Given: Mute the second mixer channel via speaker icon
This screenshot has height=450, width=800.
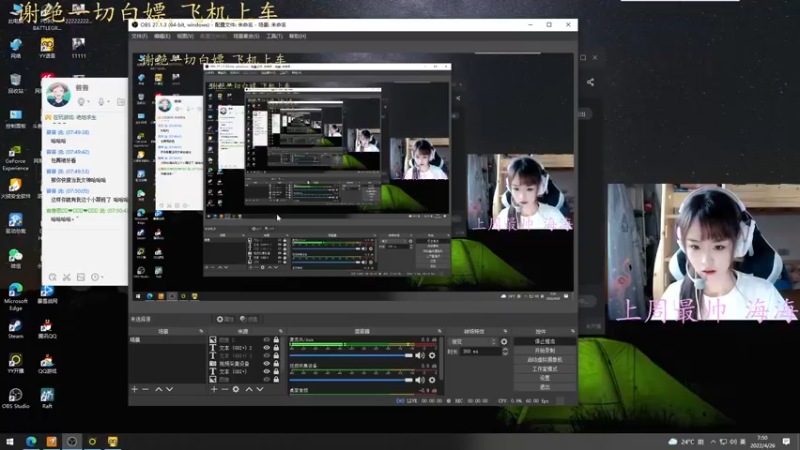Looking at the screenshot, I should click(420, 380).
